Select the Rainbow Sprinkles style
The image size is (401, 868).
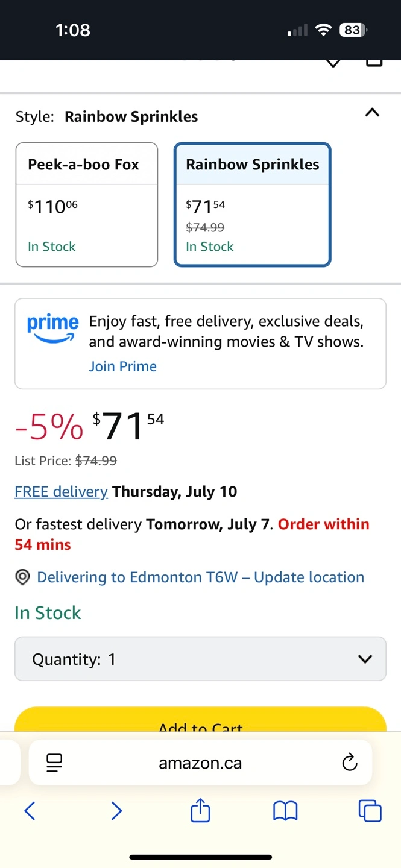point(252,204)
